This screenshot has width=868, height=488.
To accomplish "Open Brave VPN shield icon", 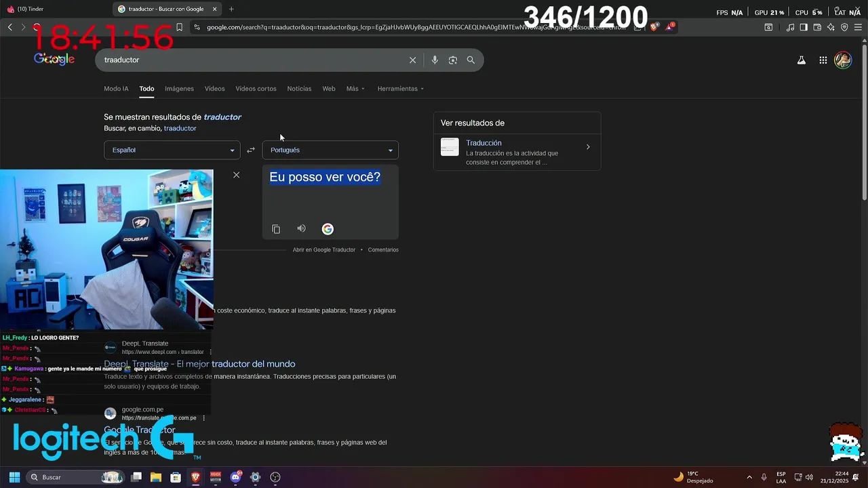I will coord(844,27).
